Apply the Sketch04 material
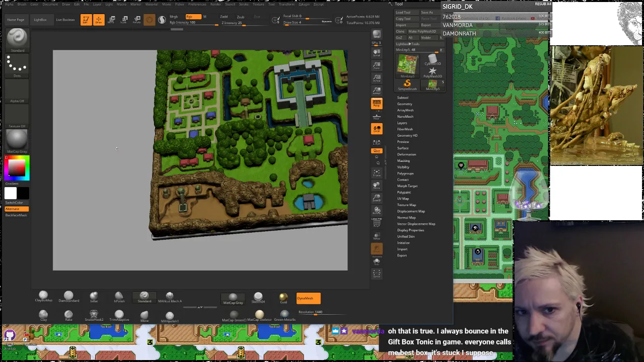 pos(258,297)
